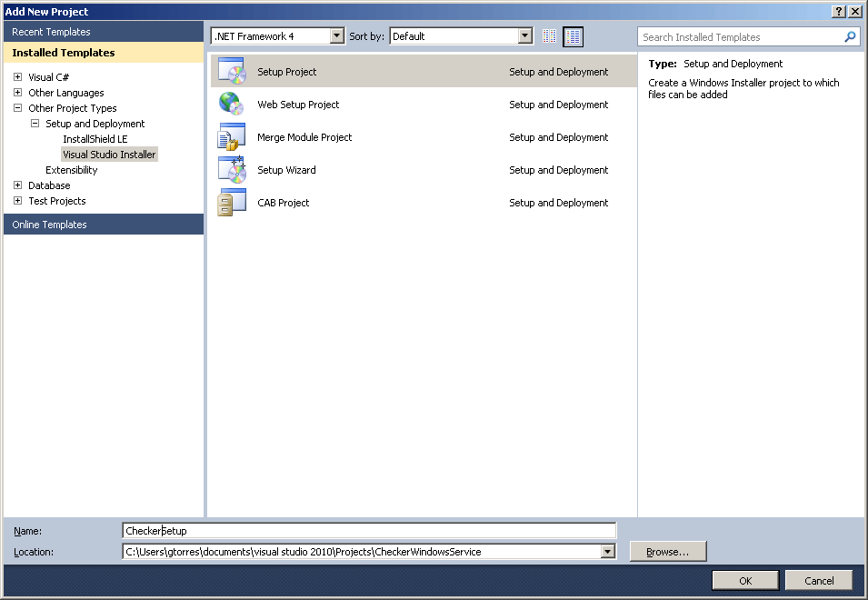Click "Setup and Deployment" in Merge Module Project row
The image size is (868, 600).
pyautogui.click(x=559, y=136)
